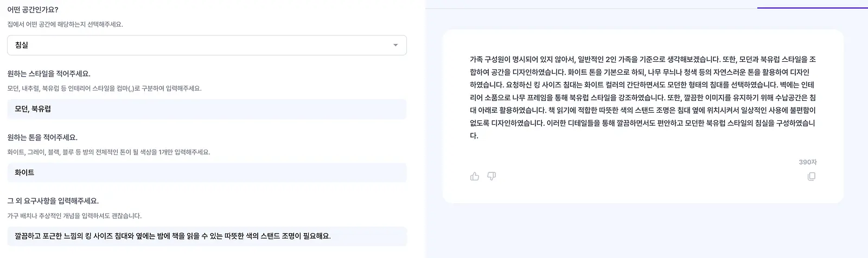The width and height of the screenshot is (868, 258).
Task: Click the 원하는 스타일을 적어주세요 label
Action: 49,74
